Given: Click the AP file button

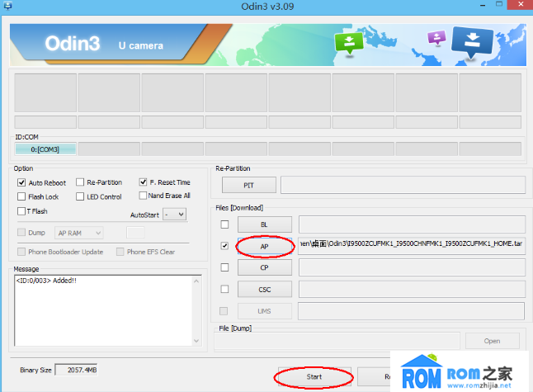Looking at the screenshot, I should point(265,246).
